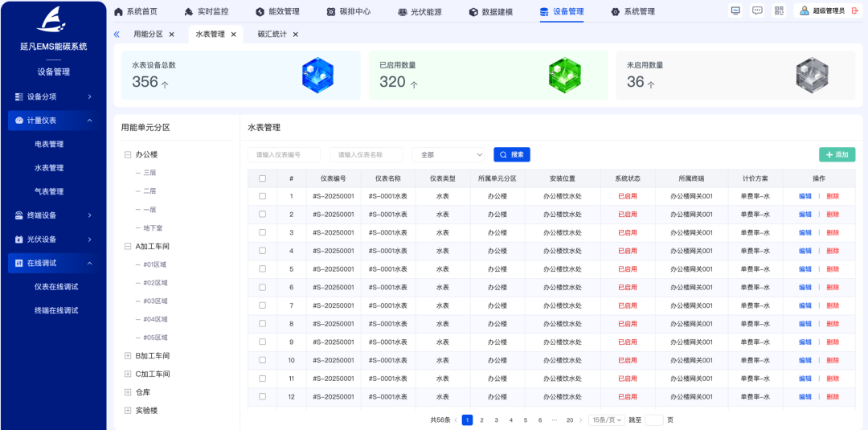Select 电表管理 in the sidebar
The image size is (868, 430).
click(x=49, y=145)
